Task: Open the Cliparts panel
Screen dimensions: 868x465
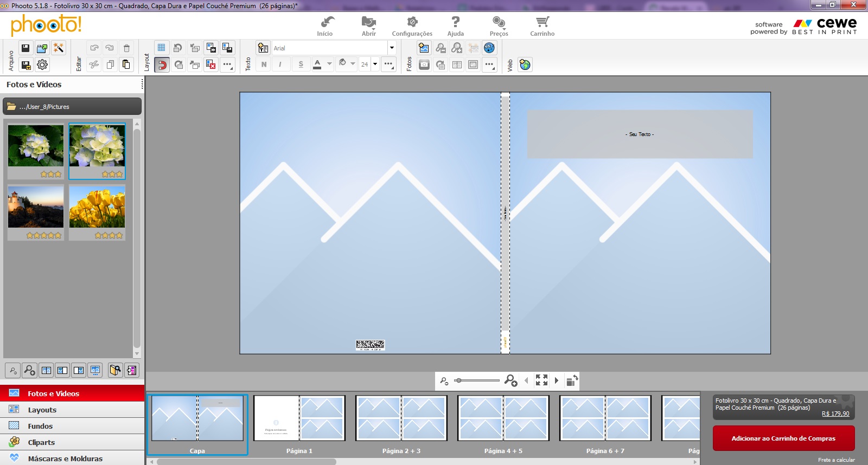Action: pos(41,443)
